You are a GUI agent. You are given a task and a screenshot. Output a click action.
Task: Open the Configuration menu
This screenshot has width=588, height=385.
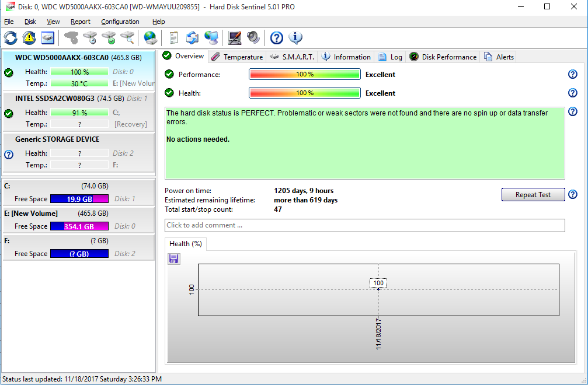[x=120, y=22]
